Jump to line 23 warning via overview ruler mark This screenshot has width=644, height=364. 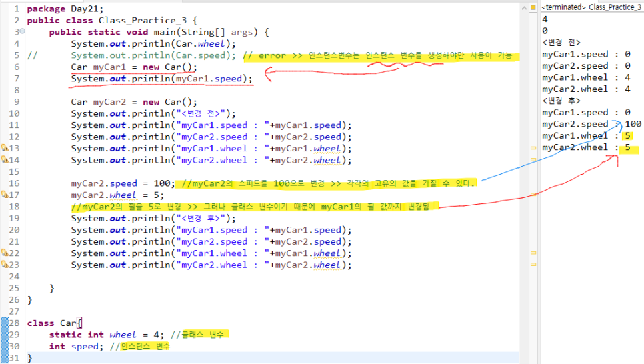[x=533, y=264]
